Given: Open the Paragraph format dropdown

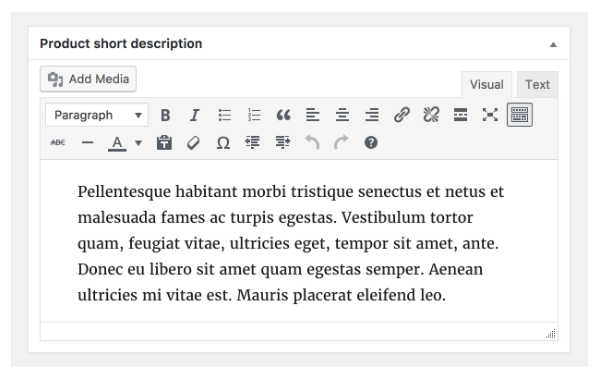Looking at the screenshot, I should tap(97, 115).
